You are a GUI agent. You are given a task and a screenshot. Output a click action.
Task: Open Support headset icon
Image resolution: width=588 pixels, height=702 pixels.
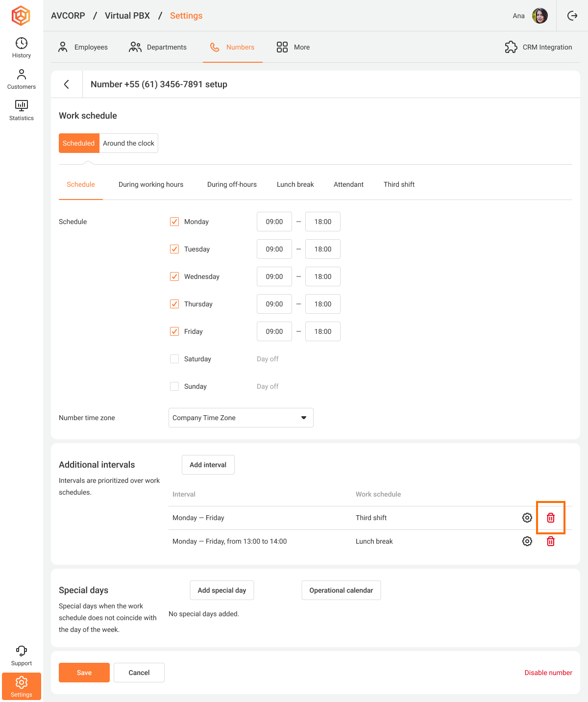click(22, 651)
